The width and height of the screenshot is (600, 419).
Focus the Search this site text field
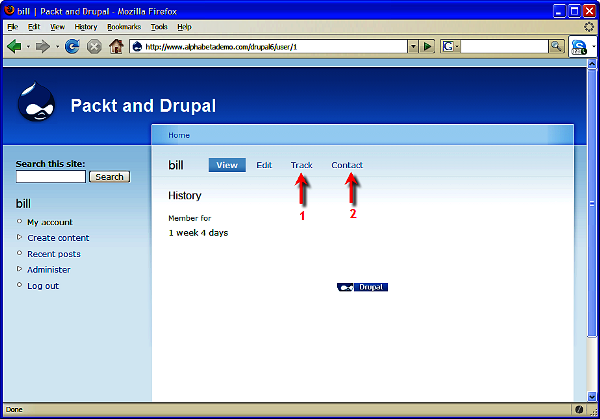click(51, 177)
